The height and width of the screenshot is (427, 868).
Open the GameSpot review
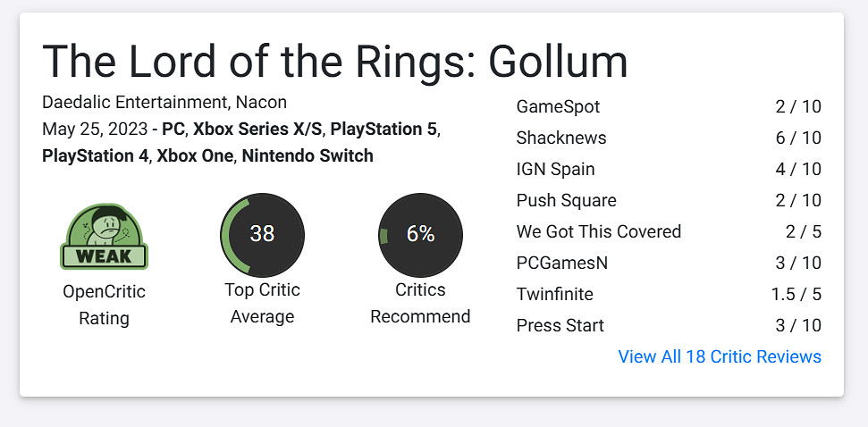tap(558, 107)
